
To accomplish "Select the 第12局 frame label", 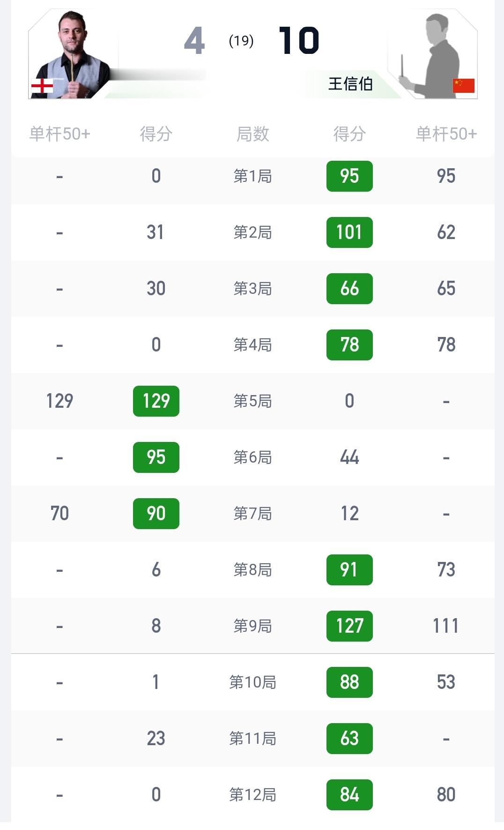I will [x=252, y=795].
